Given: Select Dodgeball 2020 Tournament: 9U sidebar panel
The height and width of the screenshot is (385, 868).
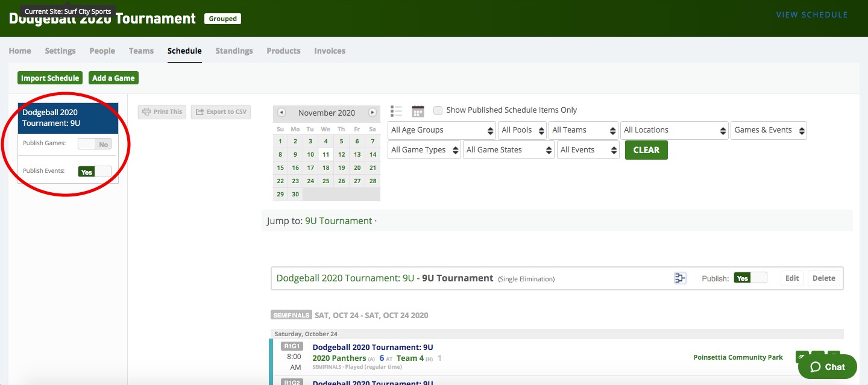Looking at the screenshot, I should point(68,117).
